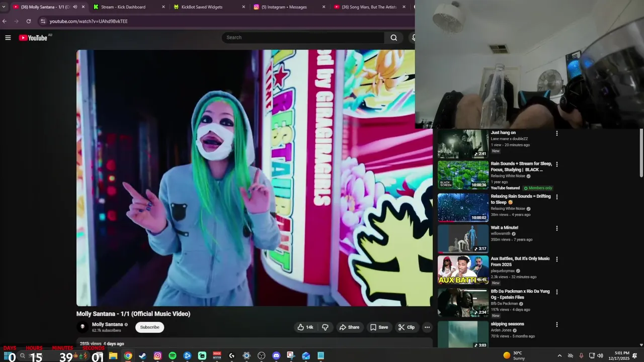This screenshot has height=362, width=644.
Task: Open options menu for Aux Battles video
Action: 556,259
